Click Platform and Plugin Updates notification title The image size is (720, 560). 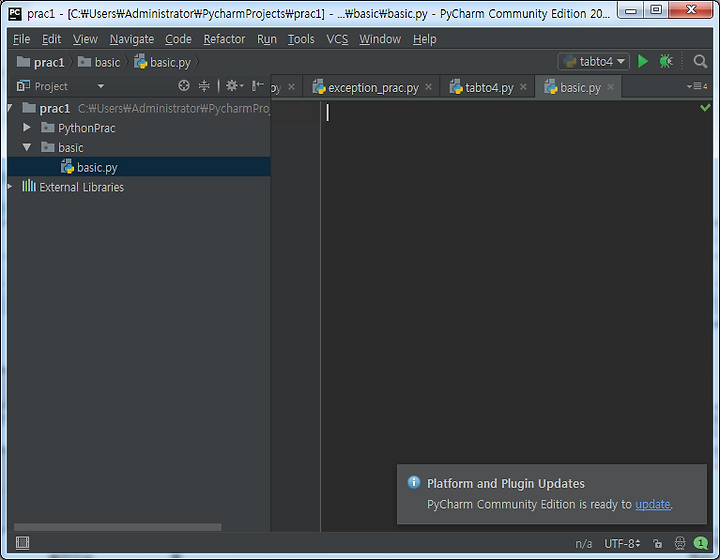point(506,483)
